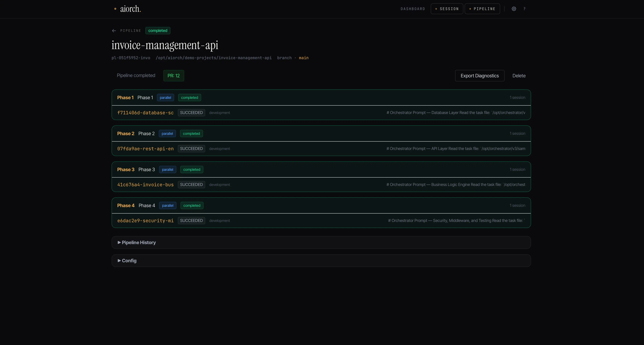Click the completed badge in Phase 2
The image size is (644, 345).
click(191, 134)
